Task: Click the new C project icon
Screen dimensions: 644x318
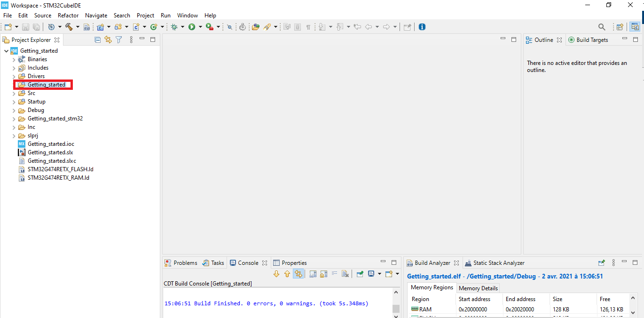Action: click(101, 27)
